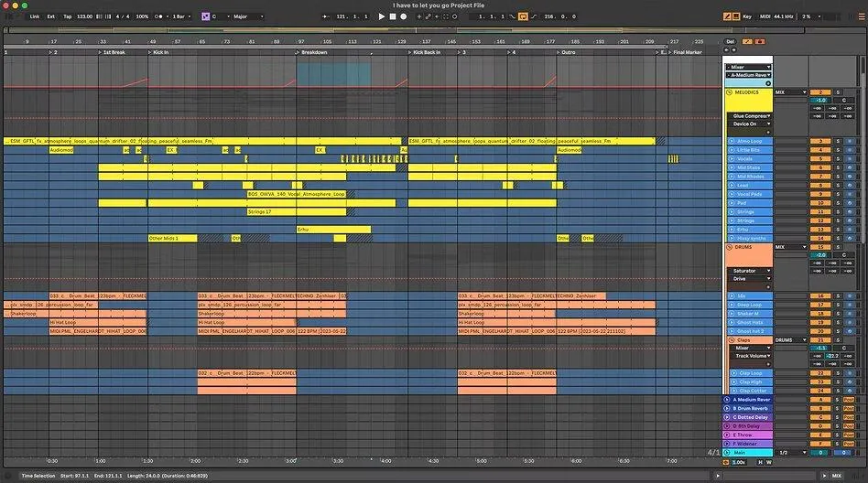Open the Glue Compressor device chooser
Viewport: 868px width, 483px height.
click(750, 116)
